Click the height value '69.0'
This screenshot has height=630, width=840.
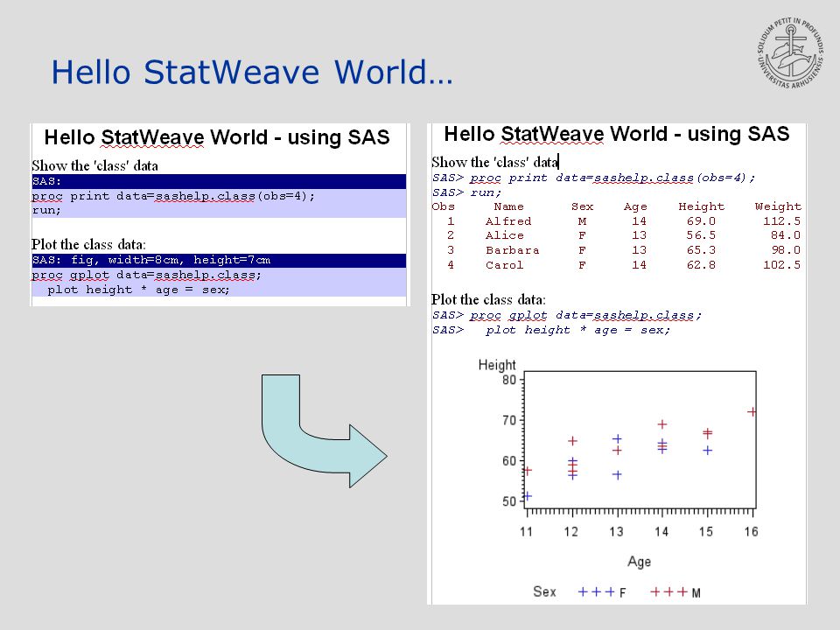pyautogui.click(x=701, y=221)
